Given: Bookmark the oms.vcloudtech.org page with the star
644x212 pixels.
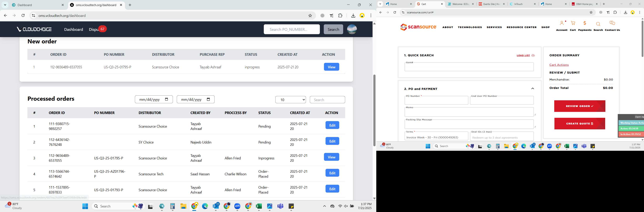Looking at the screenshot, I should 310,16.
